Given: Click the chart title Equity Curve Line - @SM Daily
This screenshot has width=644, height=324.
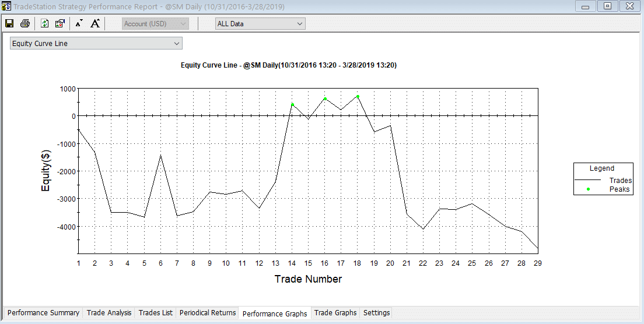Looking at the screenshot, I should tap(289, 65).
